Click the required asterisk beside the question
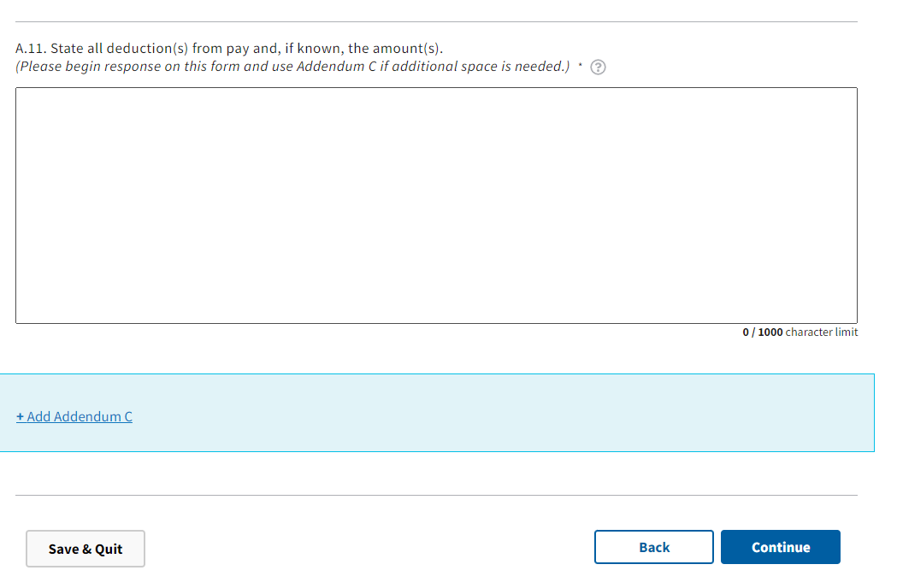The image size is (897, 588). point(581,65)
